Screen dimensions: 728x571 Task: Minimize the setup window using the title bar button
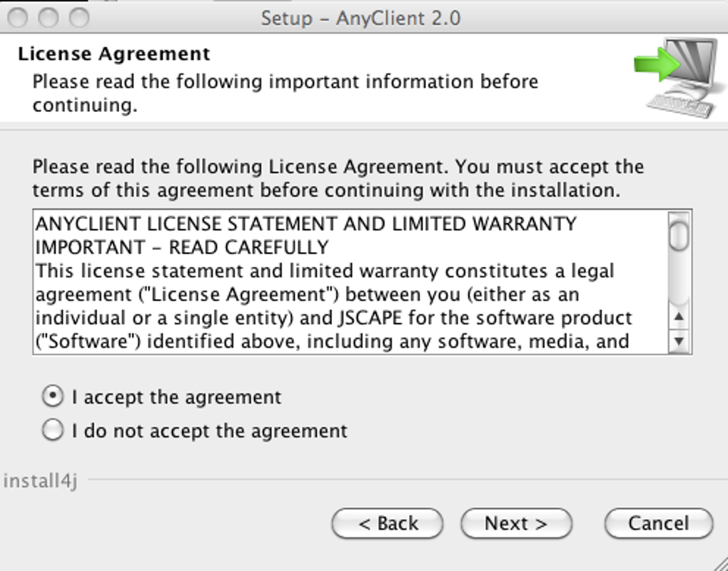tap(48, 17)
